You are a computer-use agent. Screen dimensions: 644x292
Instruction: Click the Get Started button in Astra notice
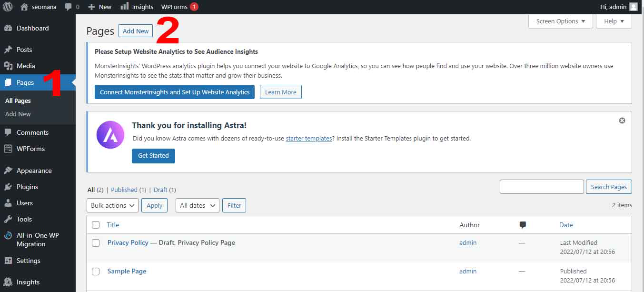pyautogui.click(x=153, y=156)
